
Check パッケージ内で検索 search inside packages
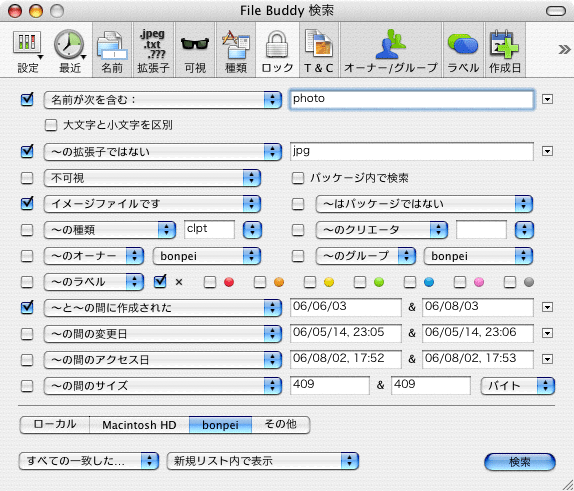pos(298,178)
